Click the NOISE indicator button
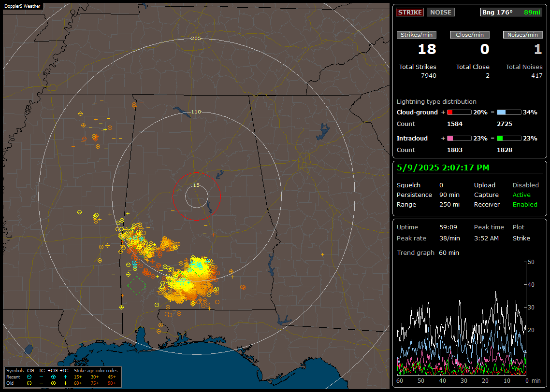550x392 pixels. pos(441,12)
